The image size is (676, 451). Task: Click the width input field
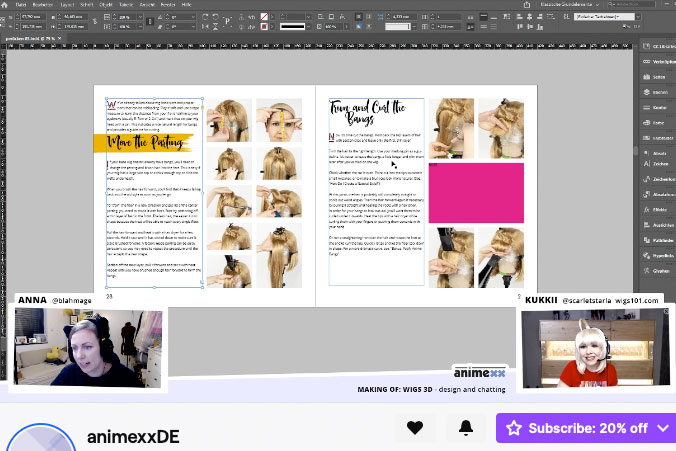[75, 17]
